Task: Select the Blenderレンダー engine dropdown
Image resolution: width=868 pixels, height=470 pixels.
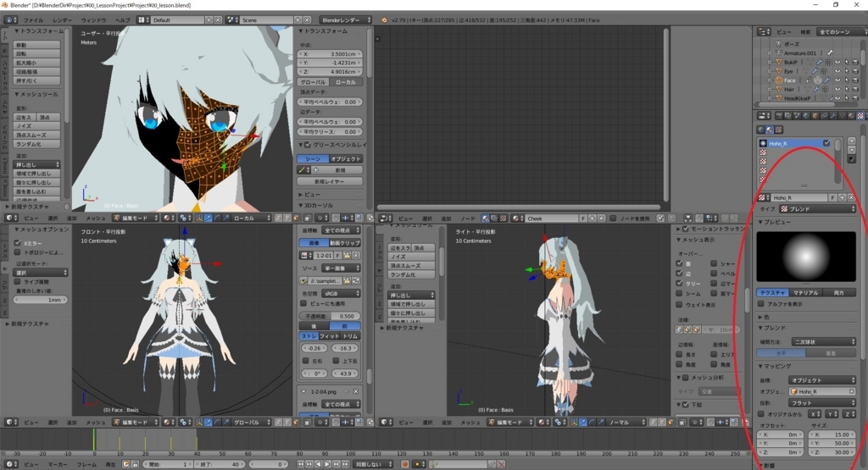Action: click(346, 20)
